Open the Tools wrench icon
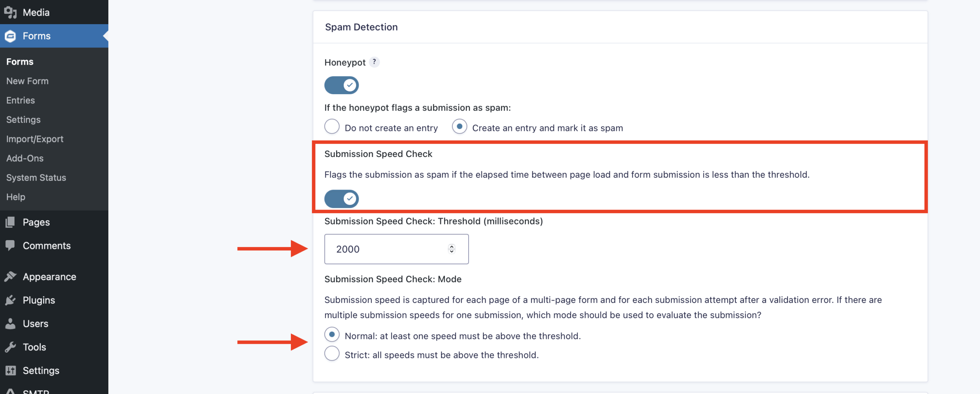The width and height of the screenshot is (980, 394). pyautogui.click(x=10, y=347)
